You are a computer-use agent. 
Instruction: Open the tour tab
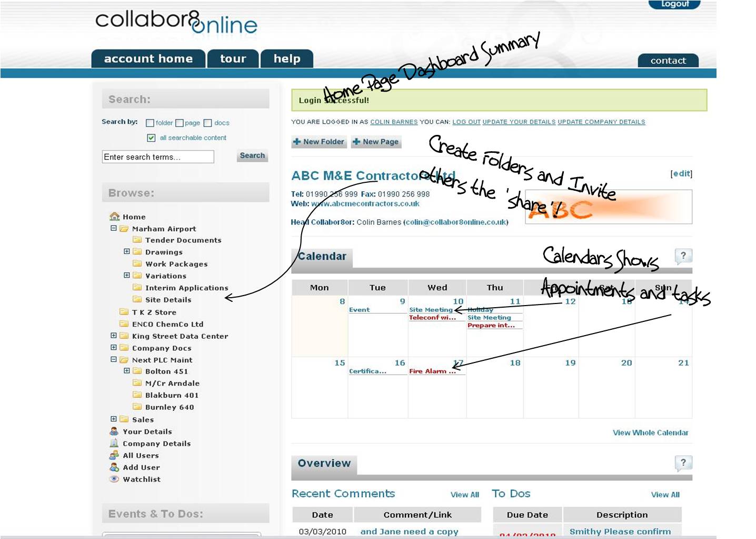coord(233,58)
